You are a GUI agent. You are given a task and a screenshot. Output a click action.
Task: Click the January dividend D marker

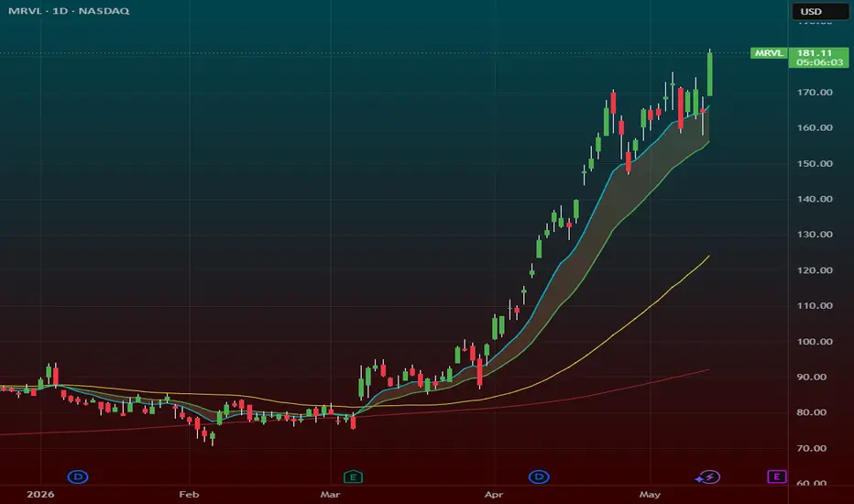(78, 477)
